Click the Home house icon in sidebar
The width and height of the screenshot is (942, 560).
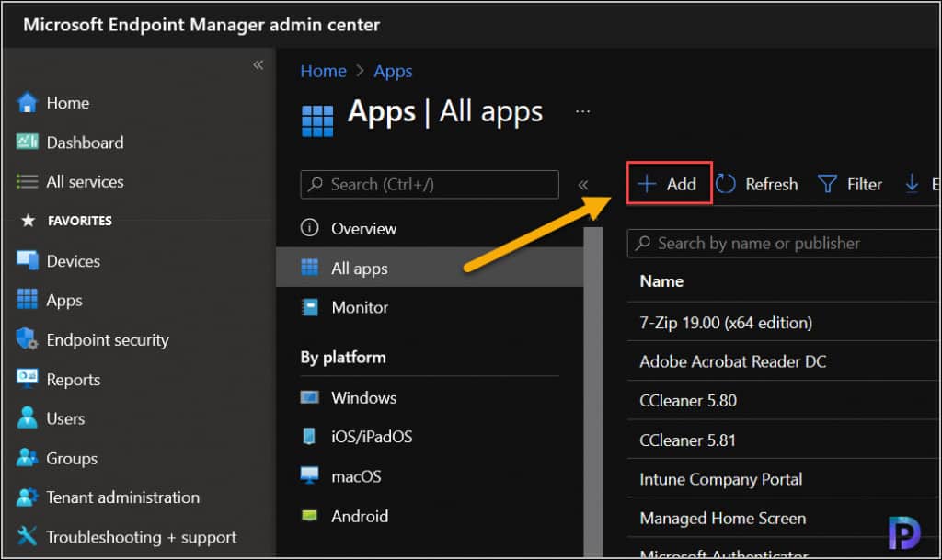point(27,103)
